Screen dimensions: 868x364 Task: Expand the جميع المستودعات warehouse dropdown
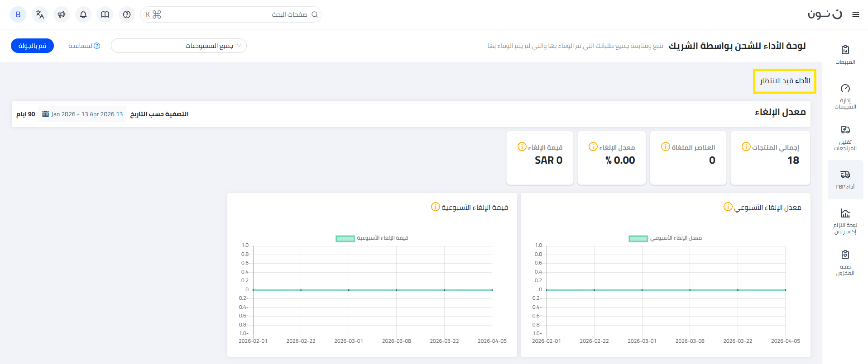click(x=179, y=46)
